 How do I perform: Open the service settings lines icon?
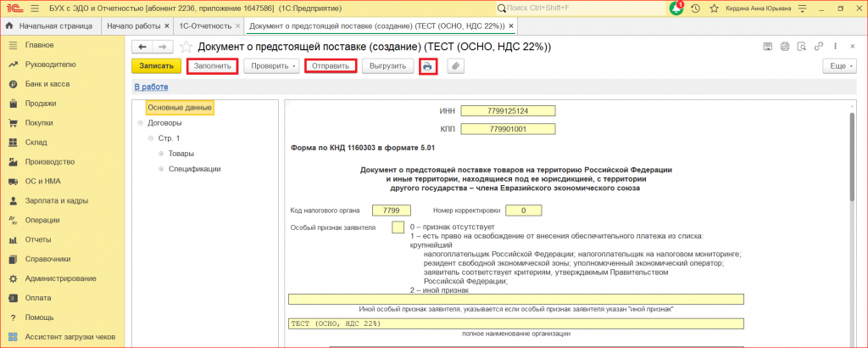[x=802, y=8]
